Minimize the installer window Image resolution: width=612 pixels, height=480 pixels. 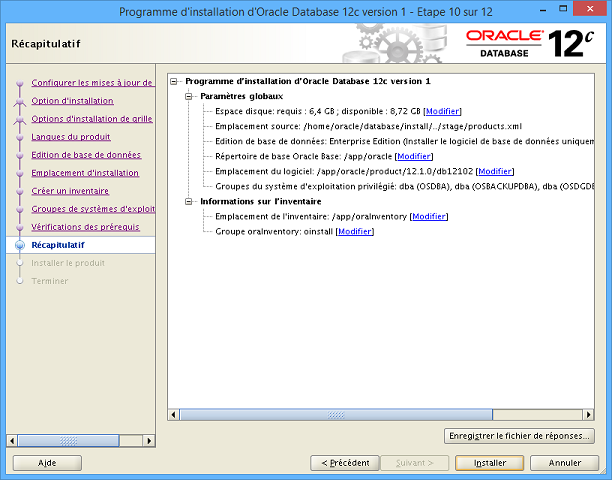click(x=543, y=10)
